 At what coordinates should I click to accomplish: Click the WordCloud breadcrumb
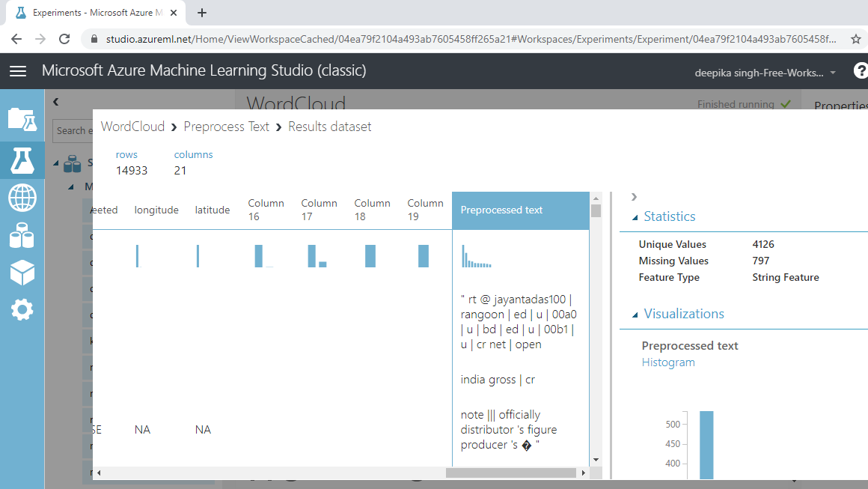[x=133, y=127]
